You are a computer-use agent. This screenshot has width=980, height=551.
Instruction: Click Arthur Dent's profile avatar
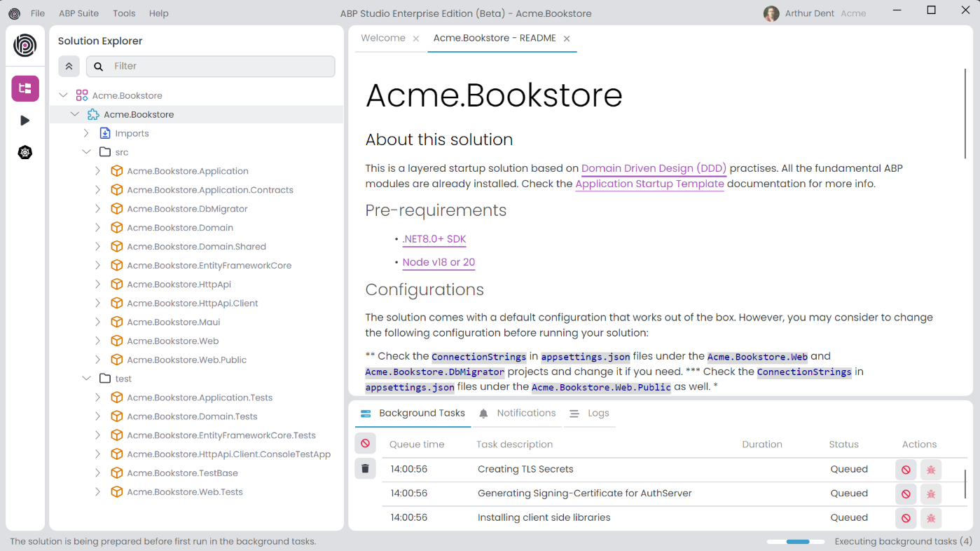[x=771, y=13]
